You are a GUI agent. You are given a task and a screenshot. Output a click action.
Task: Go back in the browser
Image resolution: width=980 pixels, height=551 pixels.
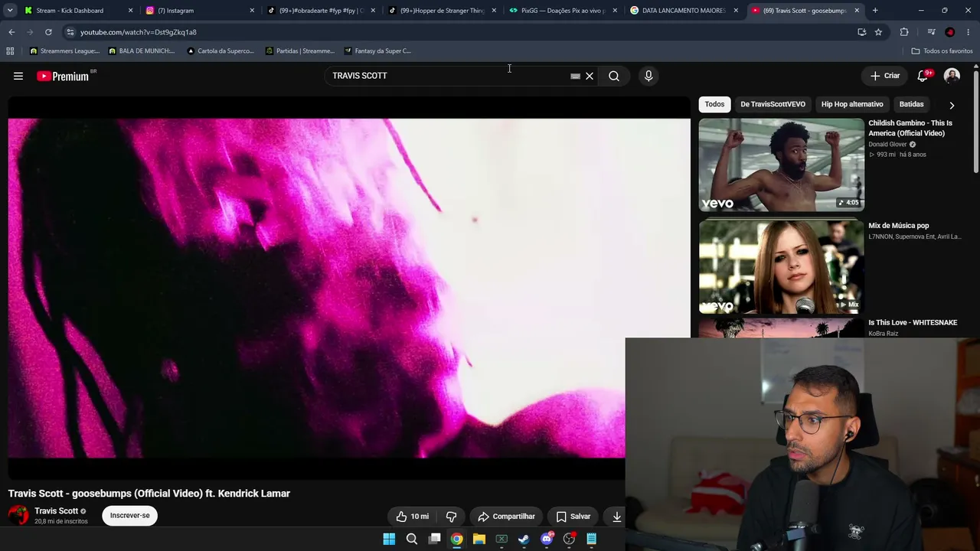click(11, 32)
